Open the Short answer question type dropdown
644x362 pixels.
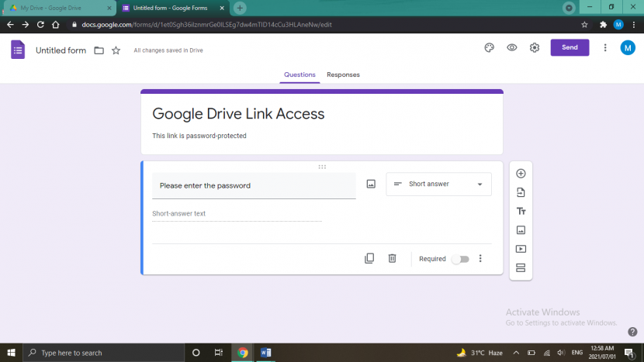coord(438,184)
